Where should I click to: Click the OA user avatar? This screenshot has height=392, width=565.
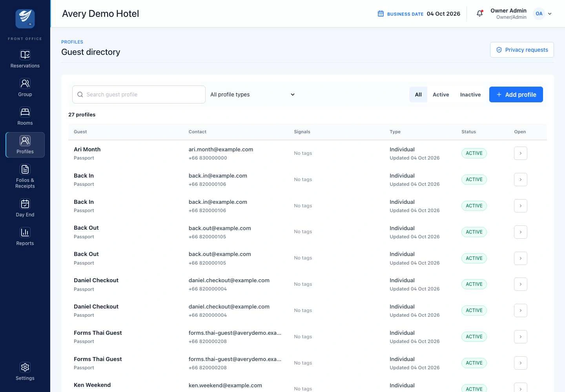click(x=539, y=14)
